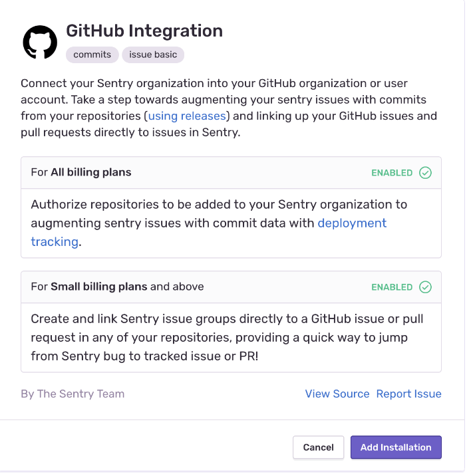
Task: Select the 'issue basic' feature tag
Action: point(153,55)
